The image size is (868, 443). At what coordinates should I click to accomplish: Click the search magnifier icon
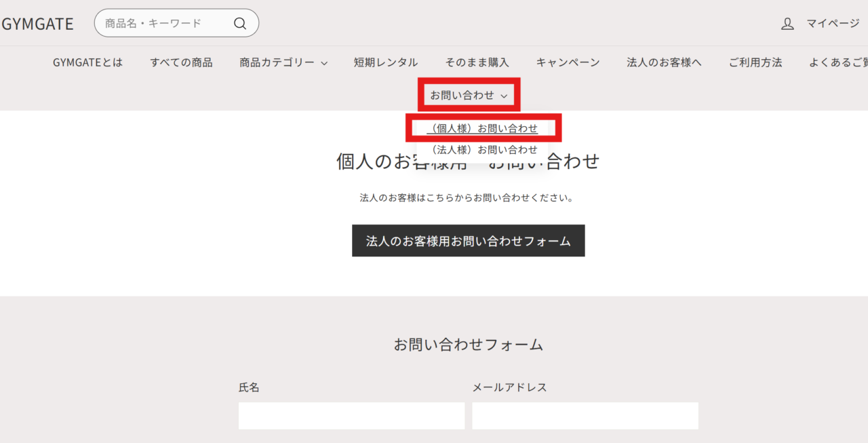240,23
